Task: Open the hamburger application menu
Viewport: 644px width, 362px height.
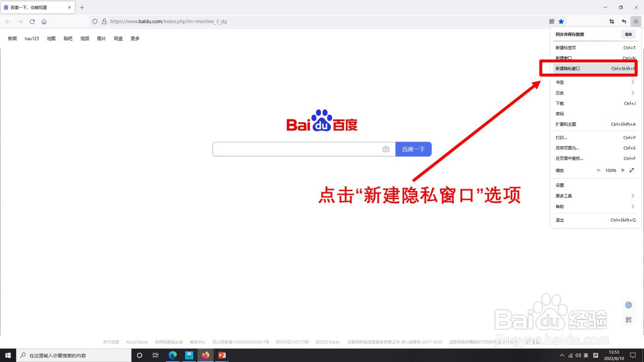Action: pyautogui.click(x=636, y=22)
